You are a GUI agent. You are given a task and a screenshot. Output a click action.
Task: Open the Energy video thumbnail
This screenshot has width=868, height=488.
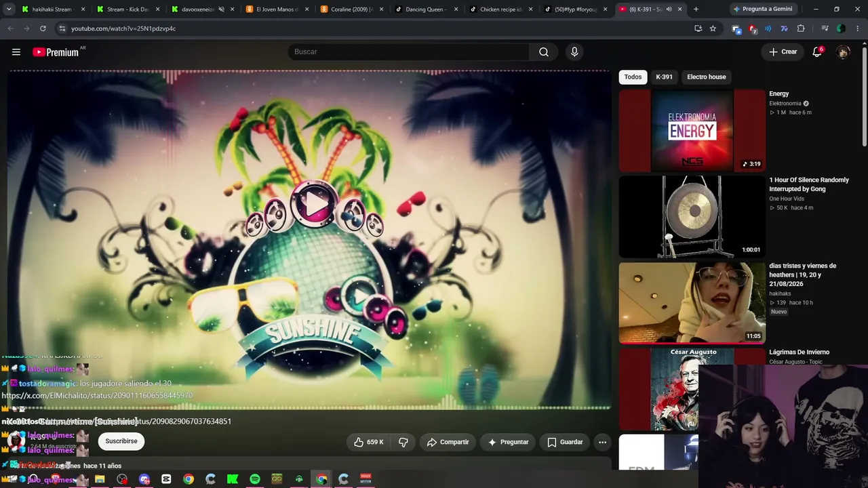(x=692, y=131)
